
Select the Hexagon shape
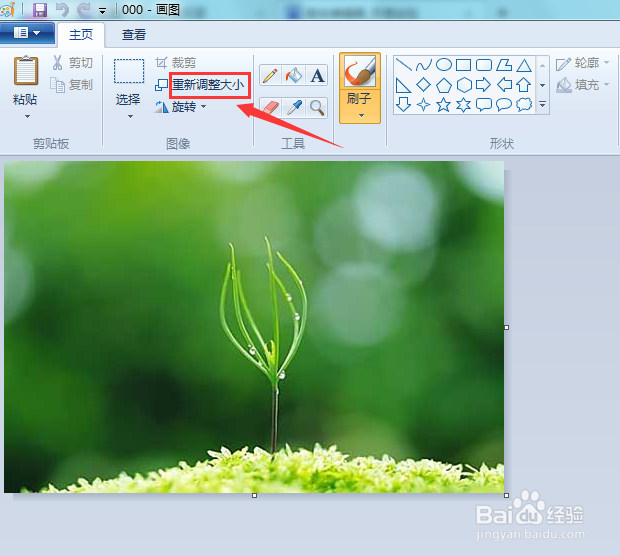coord(463,85)
